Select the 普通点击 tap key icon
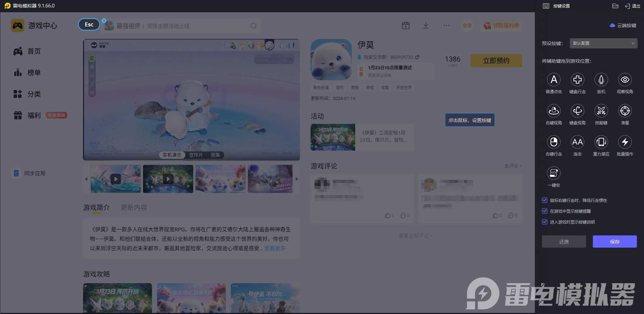This screenshot has height=314, width=644. click(554, 80)
